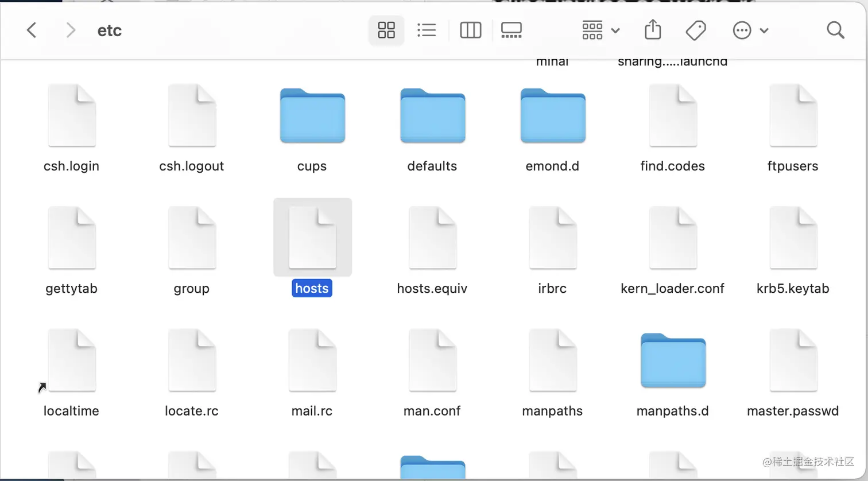Click the 'gettytab' filename label
The width and height of the screenshot is (868, 481).
pos(71,288)
